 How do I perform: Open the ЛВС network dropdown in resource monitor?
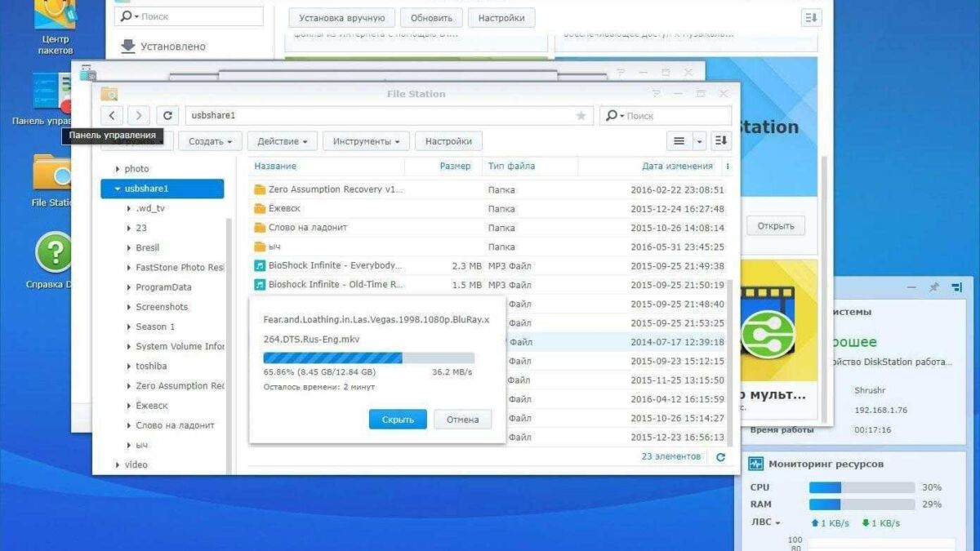765,522
